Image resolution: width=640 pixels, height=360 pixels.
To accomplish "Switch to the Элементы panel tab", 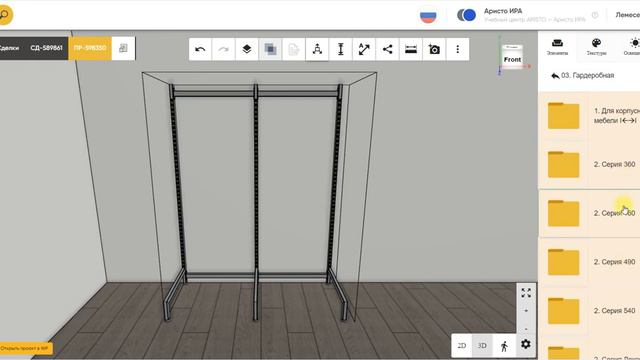I will coord(557,47).
